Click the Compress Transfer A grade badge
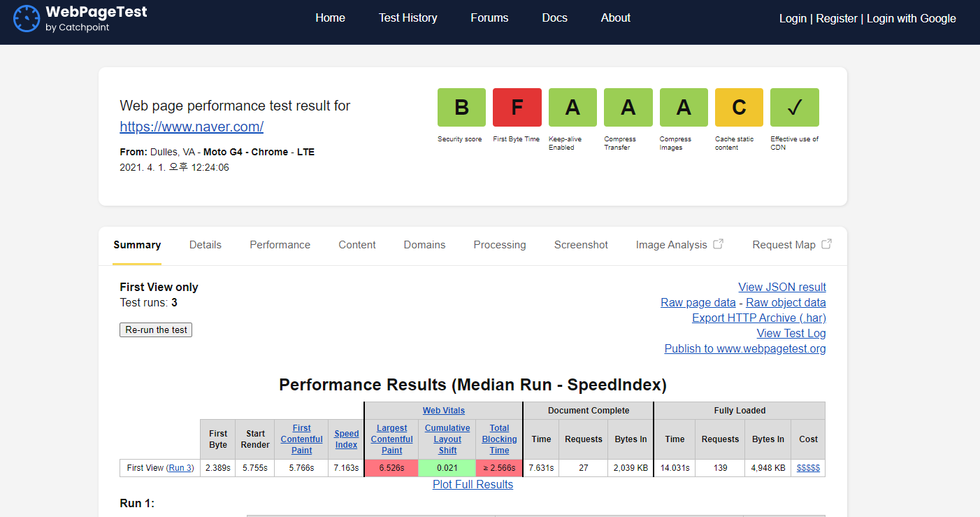This screenshot has width=980, height=517. coord(628,107)
